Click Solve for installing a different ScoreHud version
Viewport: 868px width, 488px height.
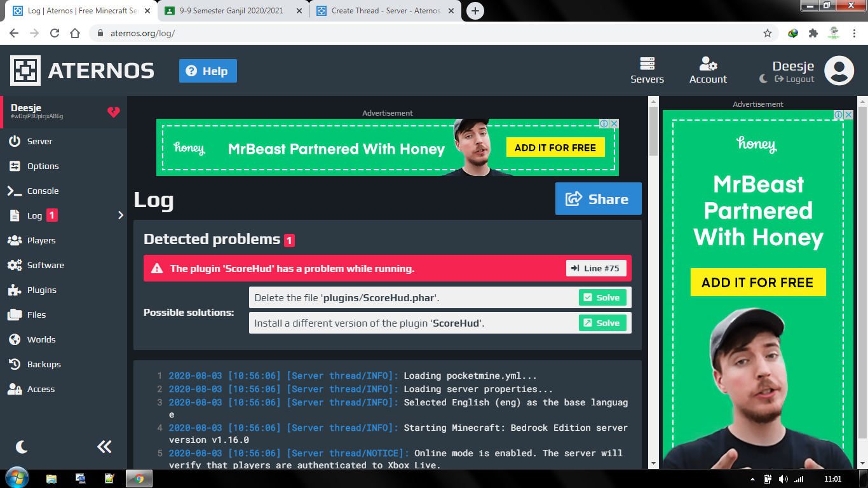pyautogui.click(x=602, y=323)
